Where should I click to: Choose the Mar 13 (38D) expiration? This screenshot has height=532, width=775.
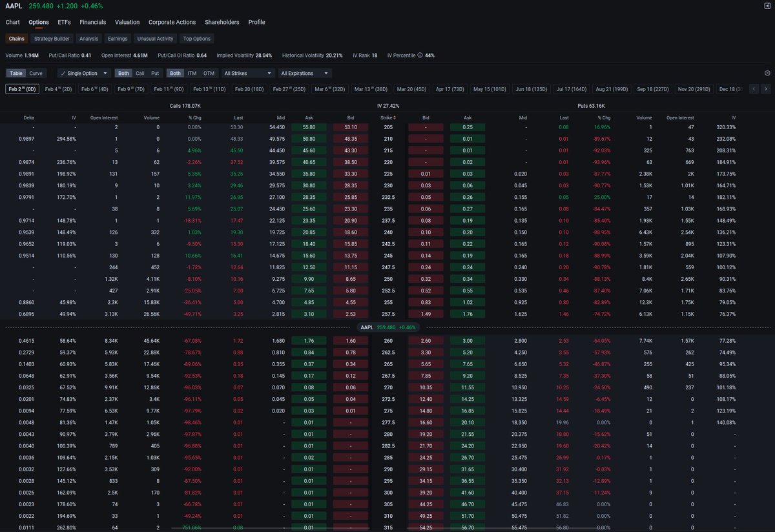point(371,89)
